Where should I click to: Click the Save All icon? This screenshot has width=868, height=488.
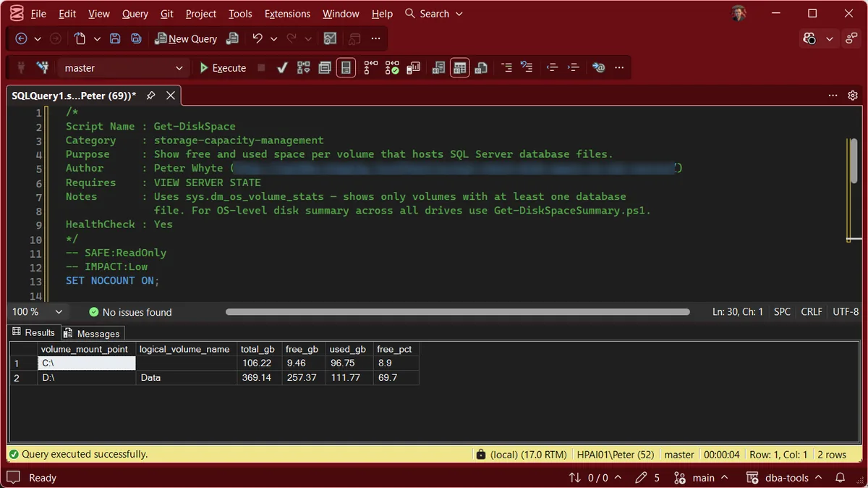coord(136,39)
